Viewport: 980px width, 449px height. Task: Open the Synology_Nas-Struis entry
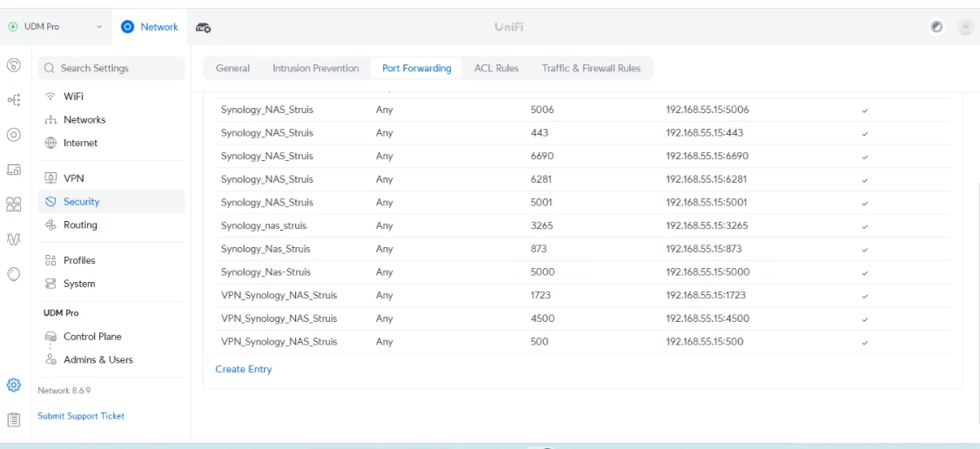265,272
